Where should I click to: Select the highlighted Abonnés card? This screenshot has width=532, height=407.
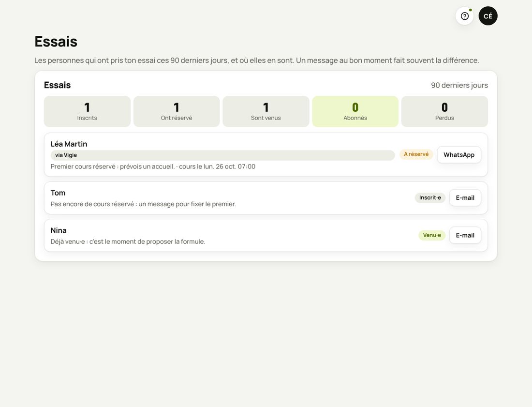click(355, 111)
